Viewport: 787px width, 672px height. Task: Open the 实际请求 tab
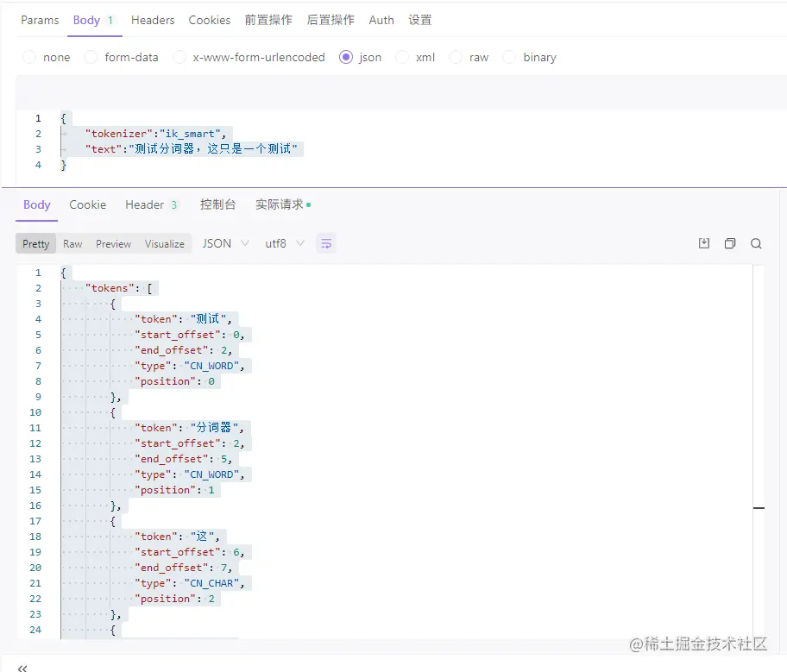[x=283, y=204]
